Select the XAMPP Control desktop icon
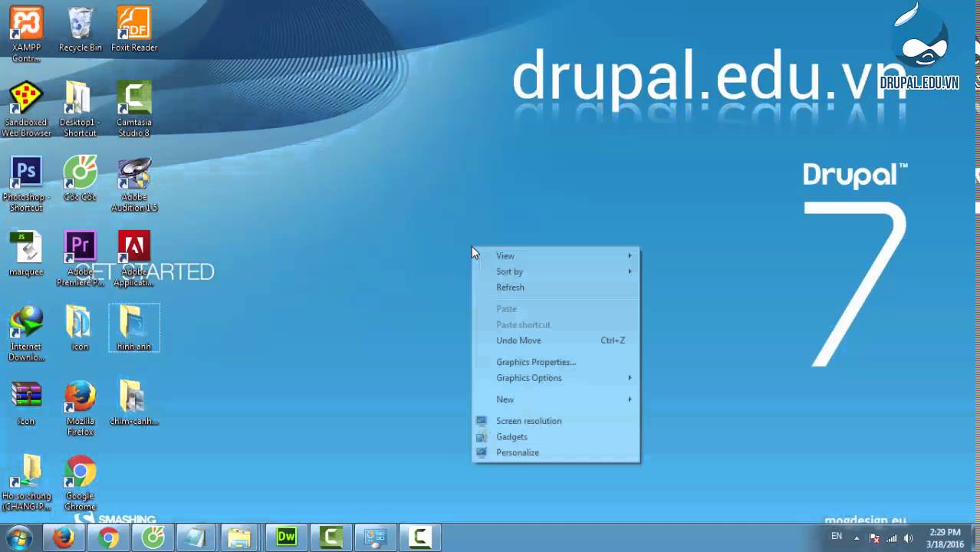The height and width of the screenshot is (552, 980). click(26, 34)
